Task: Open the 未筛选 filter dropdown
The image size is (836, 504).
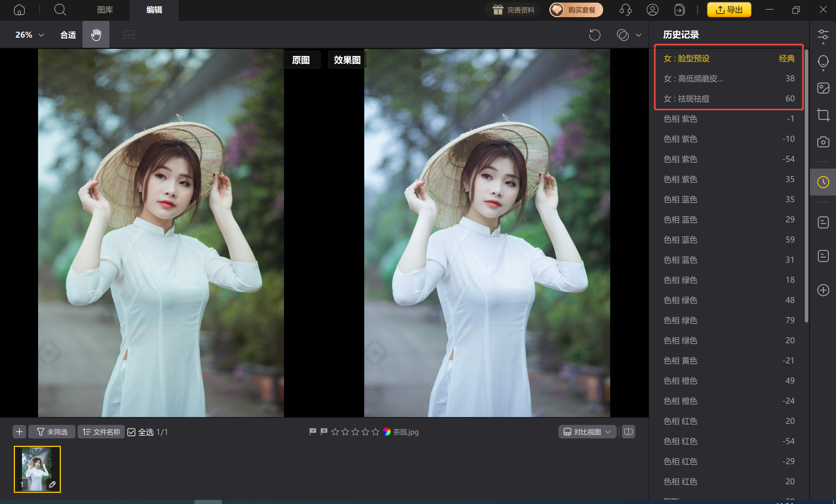Action: (x=52, y=432)
